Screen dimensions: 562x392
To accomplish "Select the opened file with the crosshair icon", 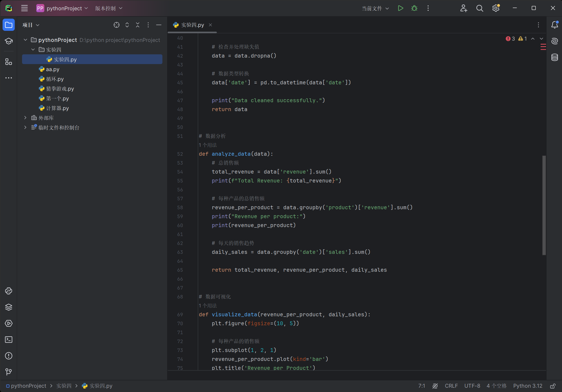I will click(x=117, y=25).
